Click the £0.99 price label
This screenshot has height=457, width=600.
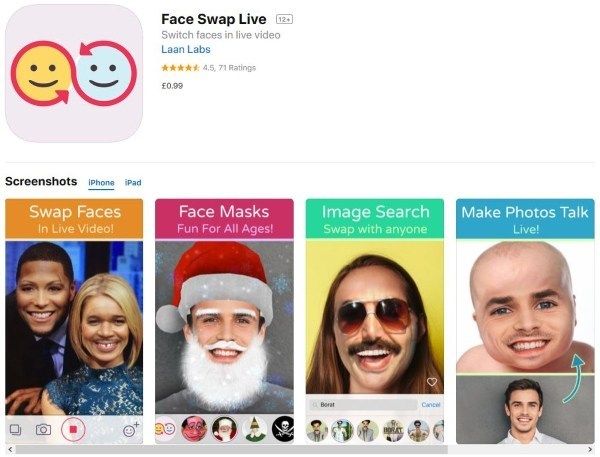pos(172,86)
